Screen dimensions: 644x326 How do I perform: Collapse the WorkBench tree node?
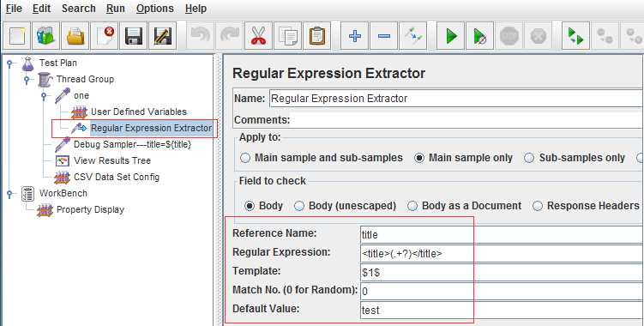pos(9,193)
